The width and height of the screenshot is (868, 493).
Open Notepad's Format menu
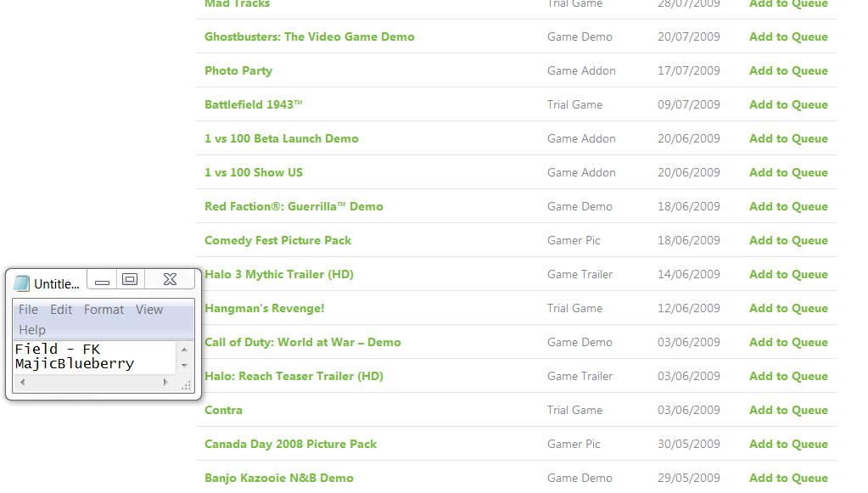[104, 310]
